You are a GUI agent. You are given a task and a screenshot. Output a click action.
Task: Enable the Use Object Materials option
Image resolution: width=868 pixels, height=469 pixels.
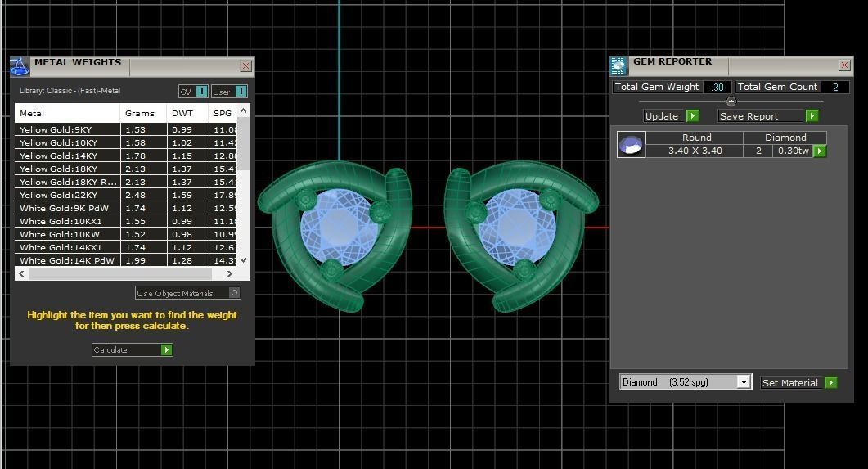pyautogui.click(x=235, y=293)
